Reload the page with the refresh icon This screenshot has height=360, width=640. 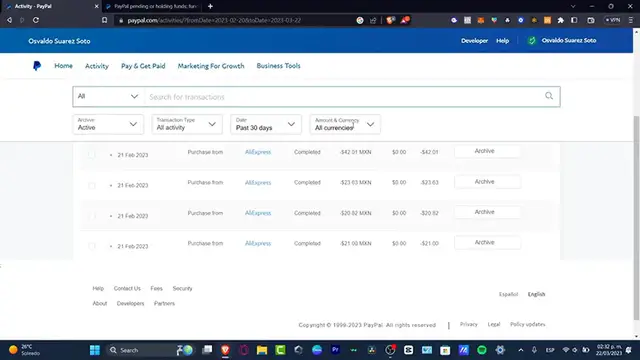pos(36,20)
